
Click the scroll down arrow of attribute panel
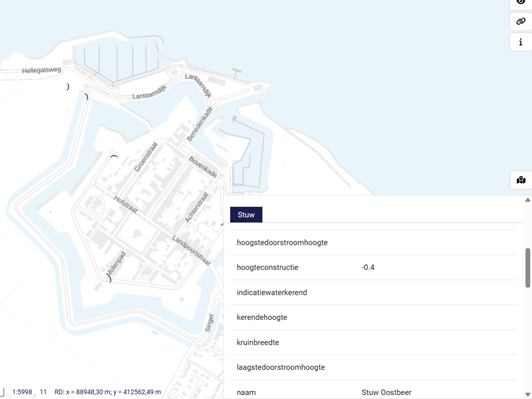528,394
